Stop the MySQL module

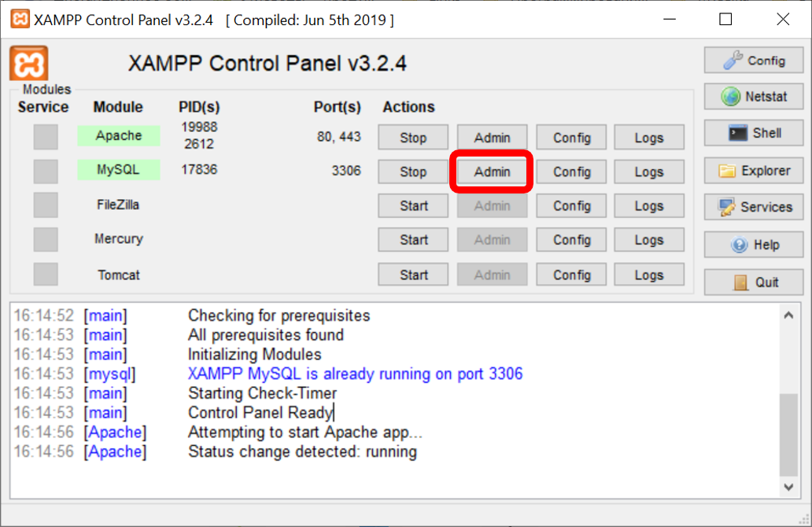[413, 172]
